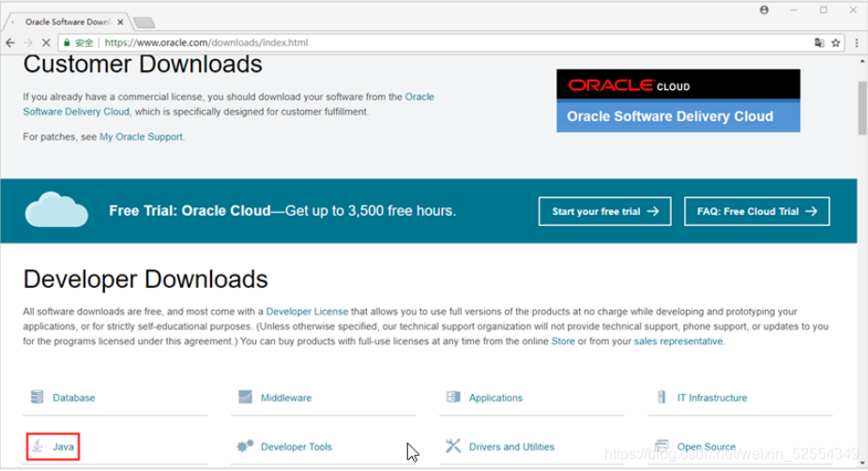Click the Developer Downloads heading
This screenshot has height=471, width=868.
pyautogui.click(x=145, y=280)
